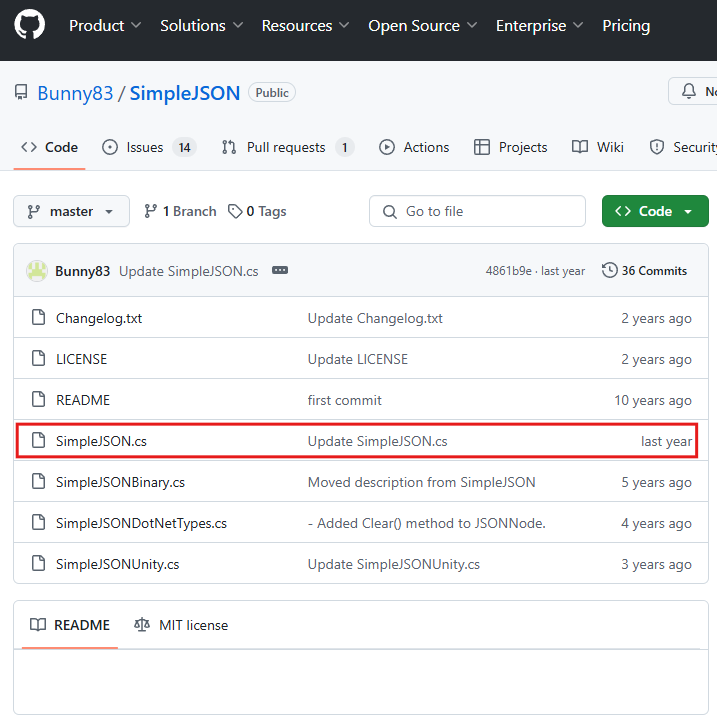Open the README file in file list

coord(83,400)
